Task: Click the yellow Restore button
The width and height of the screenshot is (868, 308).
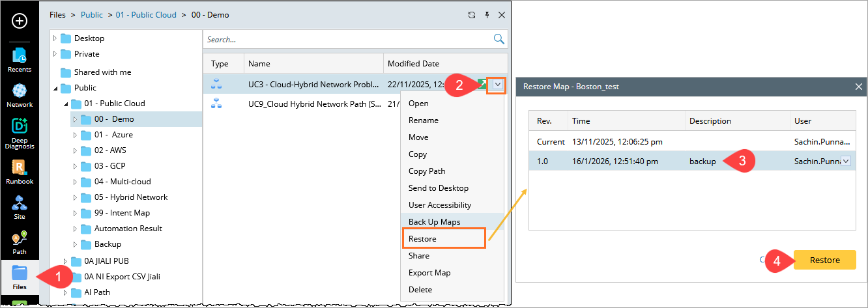Action: tap(824, 260)
